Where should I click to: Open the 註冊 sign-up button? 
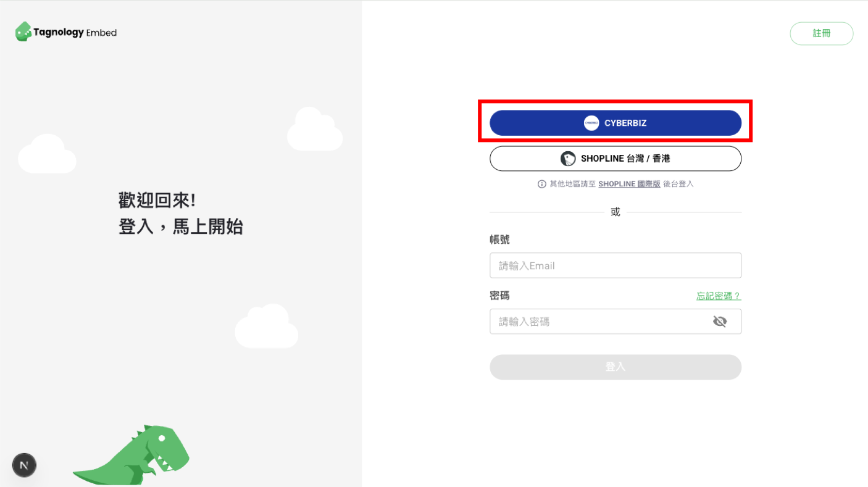[x=822, y=33]
